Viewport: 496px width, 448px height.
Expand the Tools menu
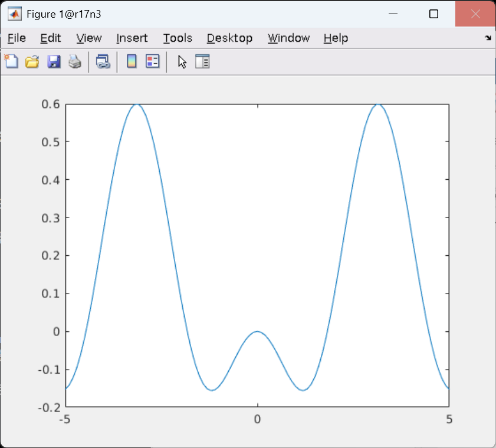(178, 38)
